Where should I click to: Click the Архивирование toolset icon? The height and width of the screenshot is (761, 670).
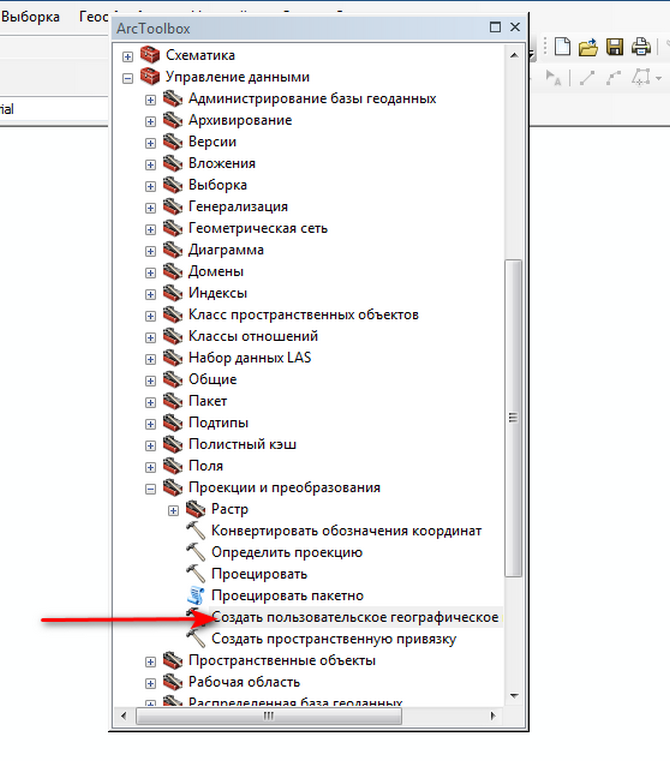[172, 120]
